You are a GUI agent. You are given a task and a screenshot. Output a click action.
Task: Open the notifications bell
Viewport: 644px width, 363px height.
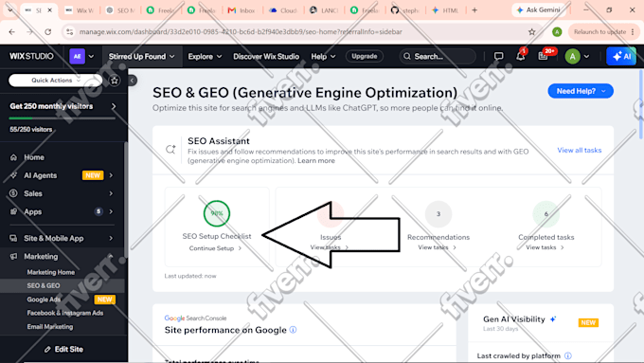click(521, 56)
